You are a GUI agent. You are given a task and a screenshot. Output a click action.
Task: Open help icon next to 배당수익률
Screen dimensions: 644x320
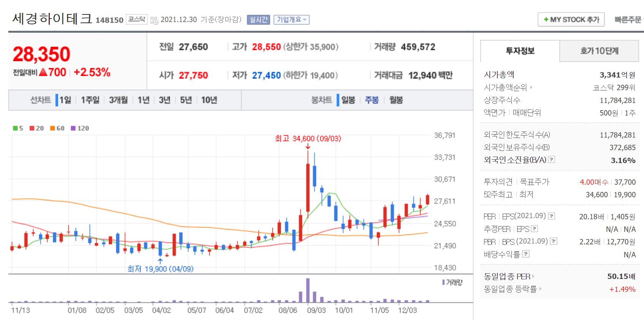[526, 254]
